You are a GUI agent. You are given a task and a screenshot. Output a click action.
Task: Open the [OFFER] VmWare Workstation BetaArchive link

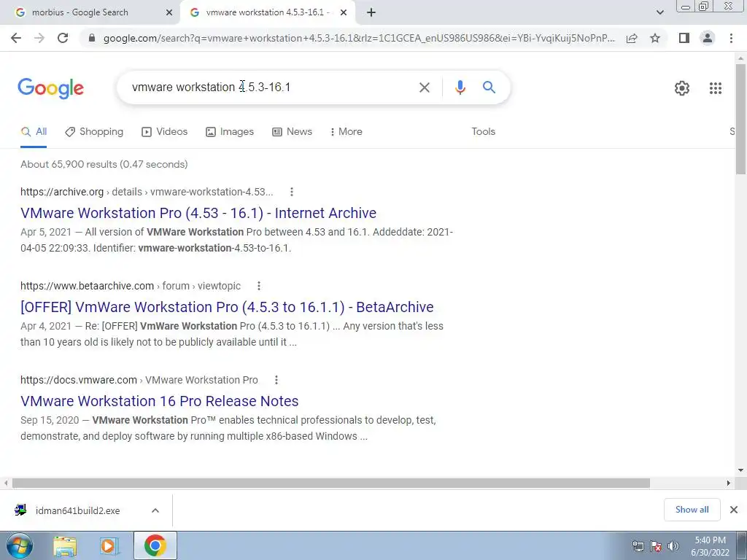(227, 307)
